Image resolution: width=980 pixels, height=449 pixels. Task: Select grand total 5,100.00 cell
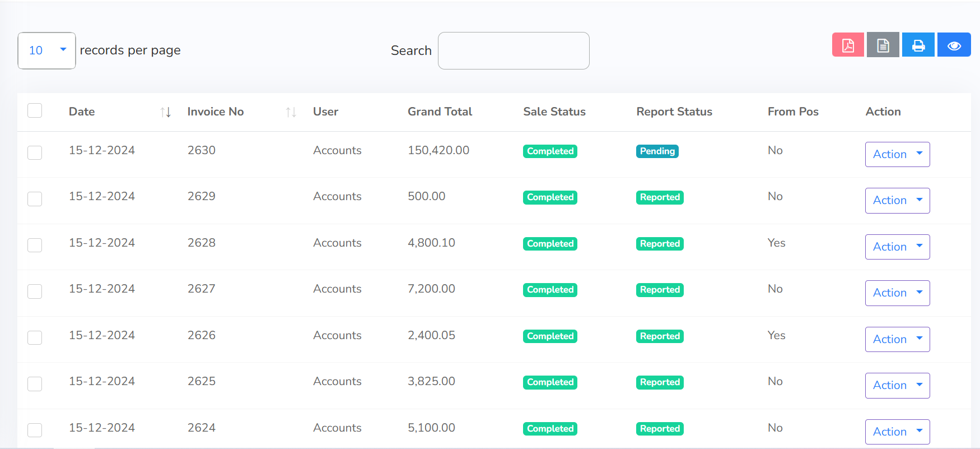coord(431,428)
